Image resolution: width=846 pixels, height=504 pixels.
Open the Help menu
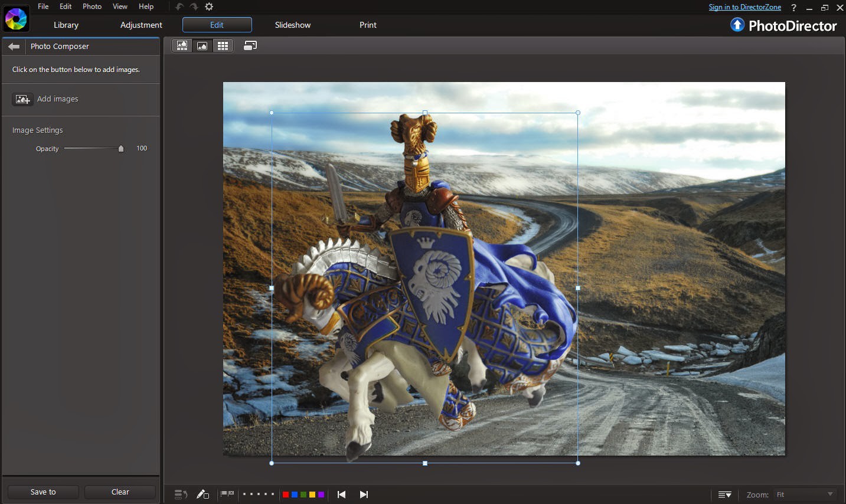coord(146,6)
